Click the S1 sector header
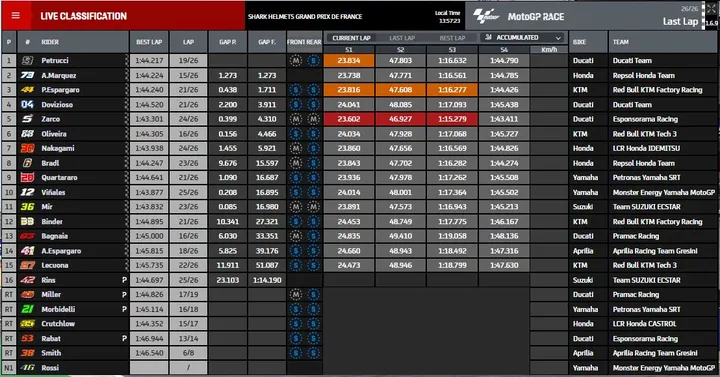 pos(349,50)
